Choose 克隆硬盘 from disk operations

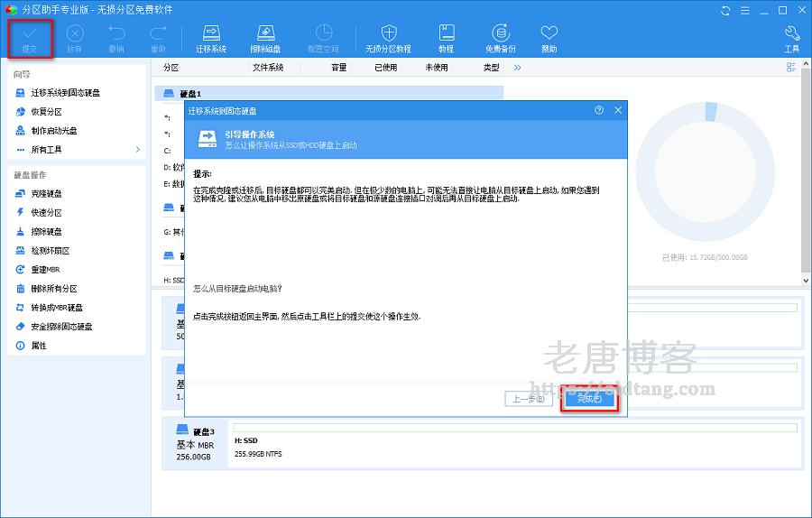46,194
